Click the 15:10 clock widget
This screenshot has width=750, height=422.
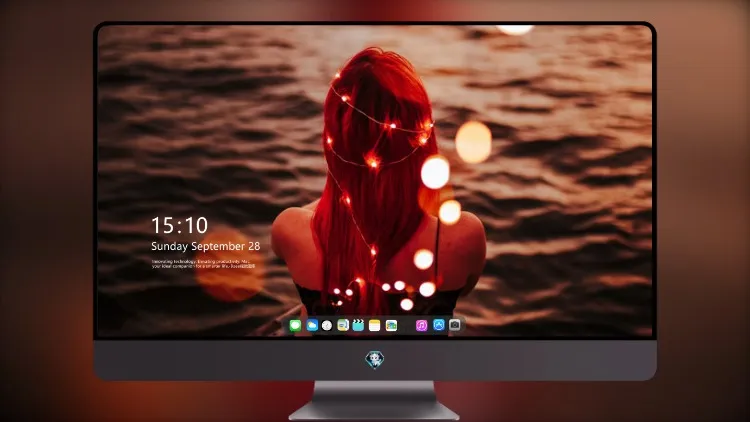click(179, 225)
